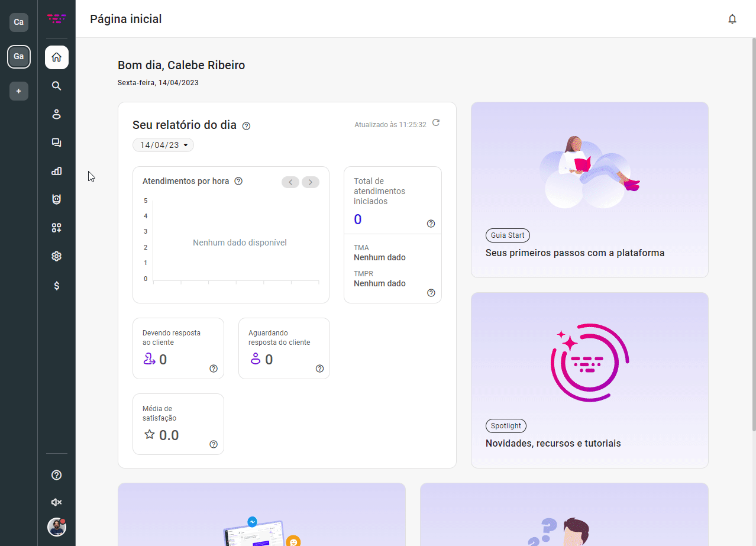Open the 14/04/23 date dropdown
This screenshot has height=546, width=756.
coord(163,145)
